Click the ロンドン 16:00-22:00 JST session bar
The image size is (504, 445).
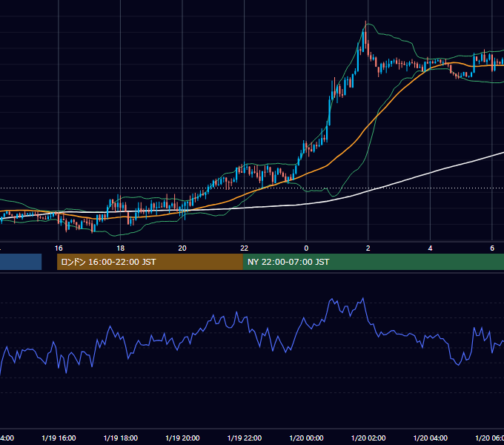coord(150,262)
